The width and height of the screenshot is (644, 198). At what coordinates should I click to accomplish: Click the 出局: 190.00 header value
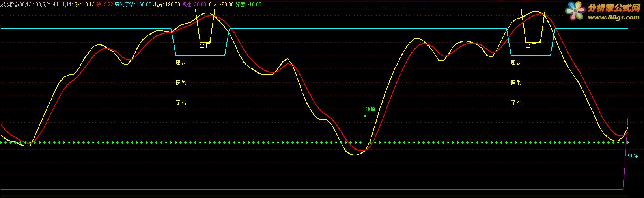[x=166, y=4]
